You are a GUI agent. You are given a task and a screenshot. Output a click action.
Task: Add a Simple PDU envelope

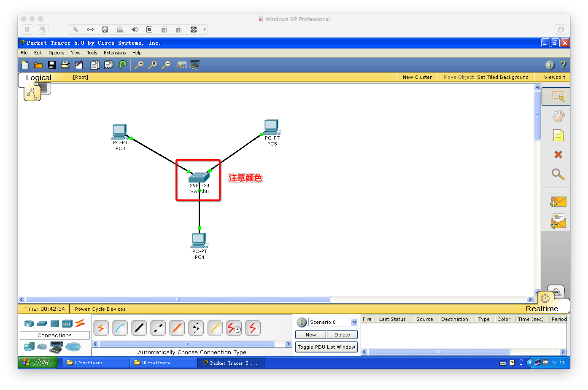pyautogui.click(x=558, y=202)
